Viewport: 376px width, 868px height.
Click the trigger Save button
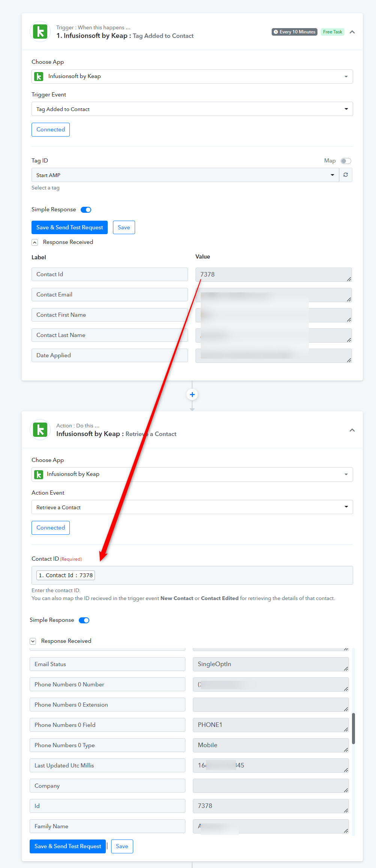click(x=124, y=227)
